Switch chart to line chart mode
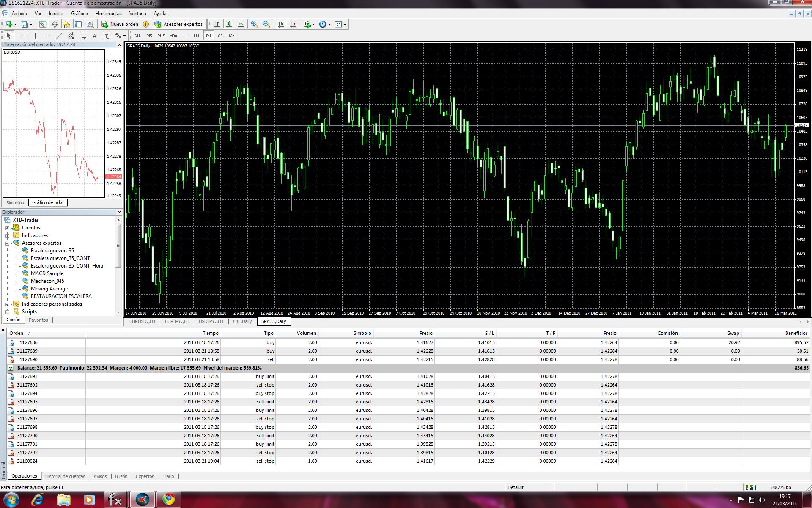 tap(241, 24)
